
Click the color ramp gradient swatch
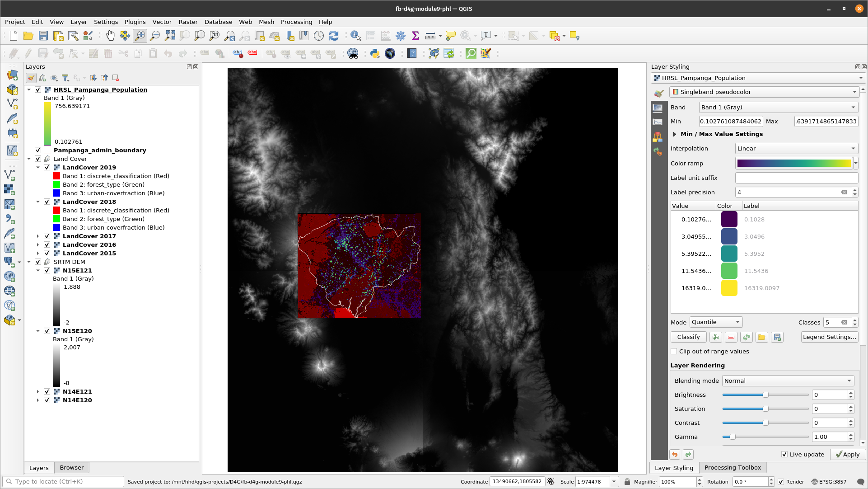[794, 163]
